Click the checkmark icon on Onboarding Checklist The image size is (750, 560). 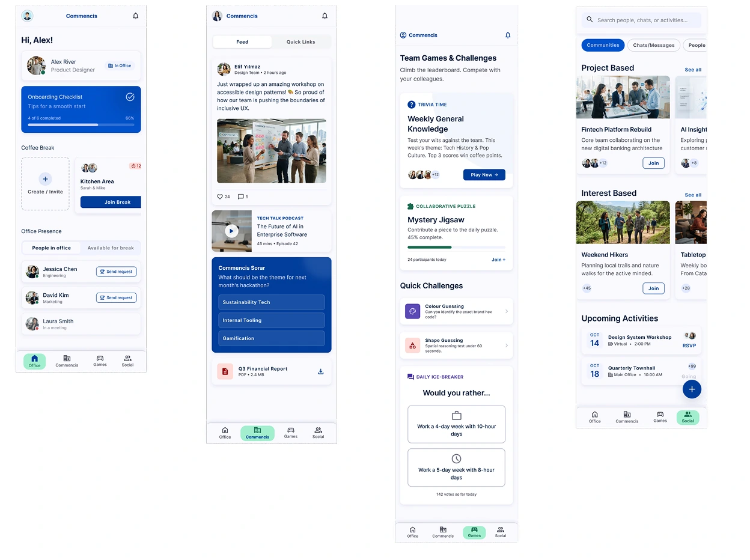coord(130,97)
